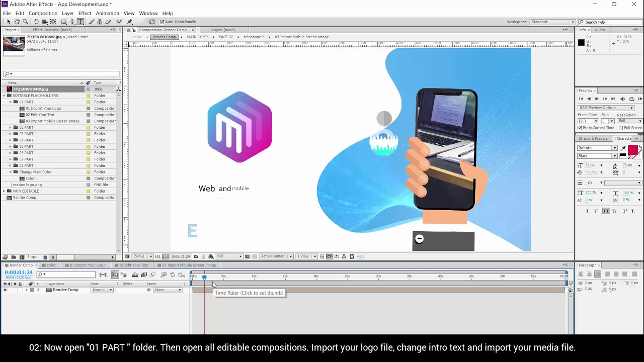Collapse Change Main Color folder
The image size is (644, 362).
coord(10,172)
